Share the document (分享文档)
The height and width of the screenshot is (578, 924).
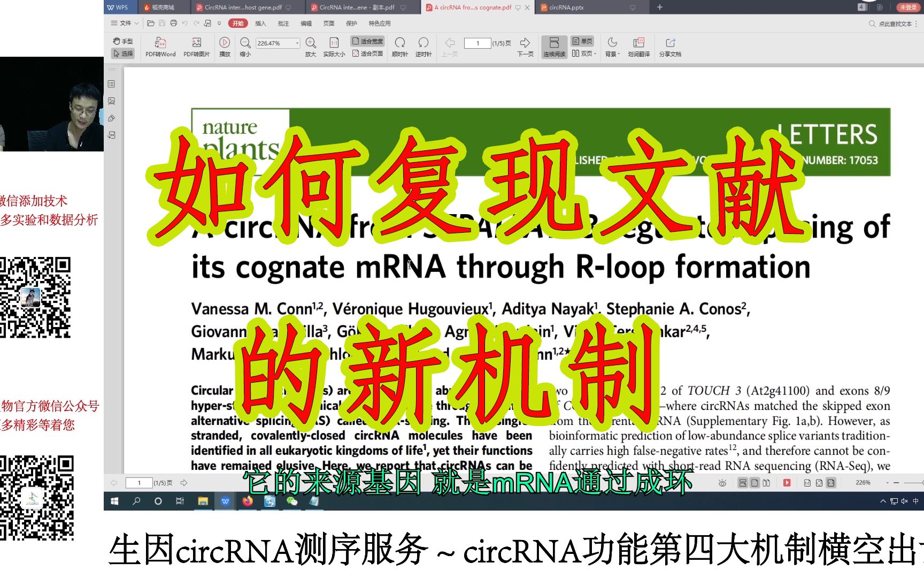pos(670,47)
